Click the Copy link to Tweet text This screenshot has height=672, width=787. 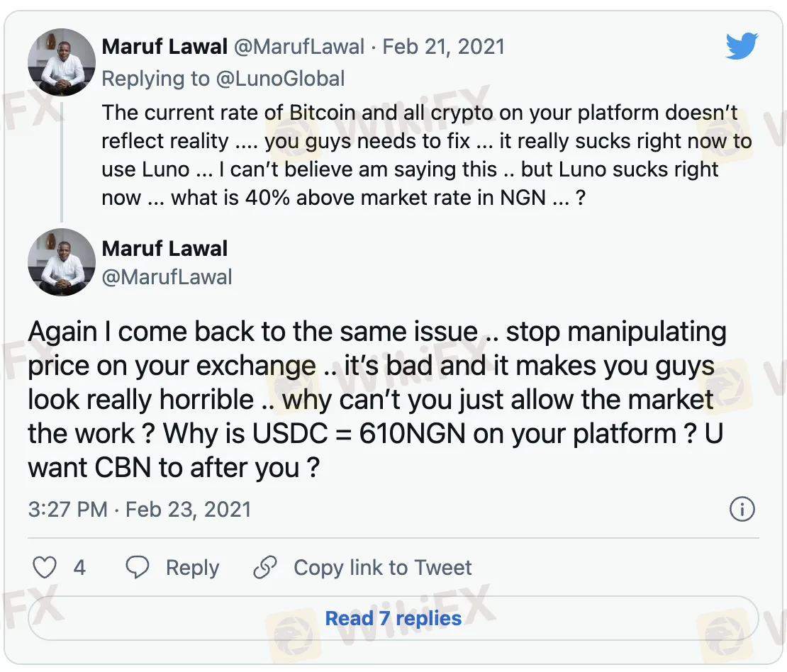point(382,567)
